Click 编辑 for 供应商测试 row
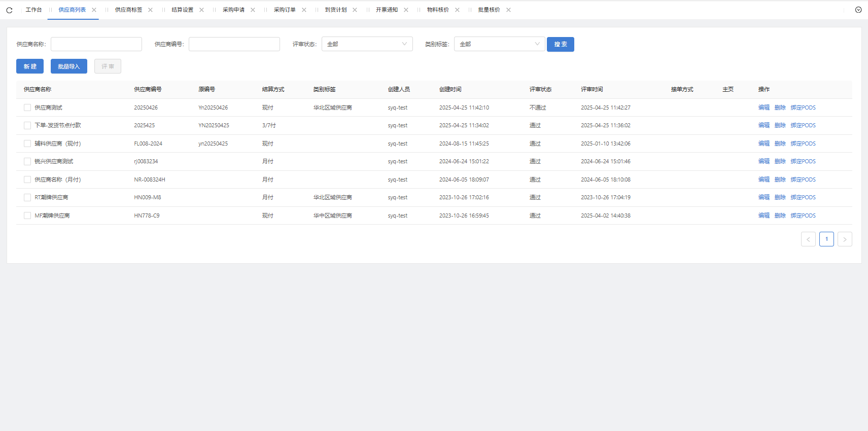This screenshot has height=431, width=868. (x=764, y=107)
